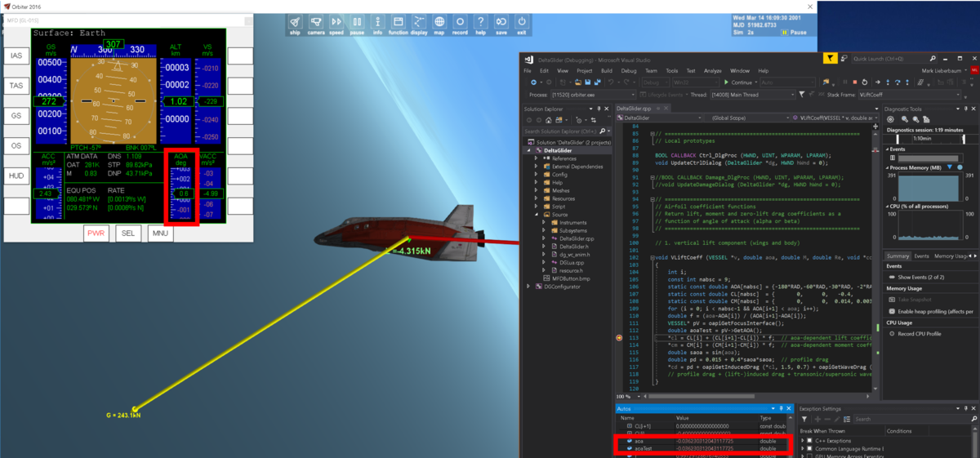
Task: Open Visual Studio Edit menu
Action: click(x=544, y=71)
